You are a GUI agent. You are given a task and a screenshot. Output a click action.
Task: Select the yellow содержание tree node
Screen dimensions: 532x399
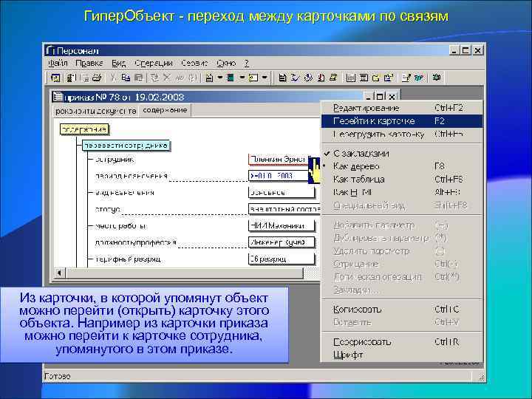pyautogui.click(x=84, y=129)
